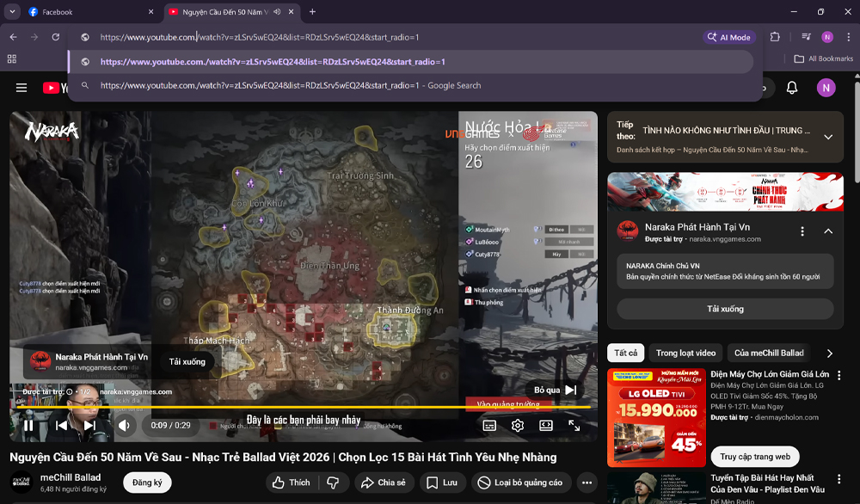860x504 pixels.
Task: Mute the YouTube tab audio indicator
Action: point(277,12)
